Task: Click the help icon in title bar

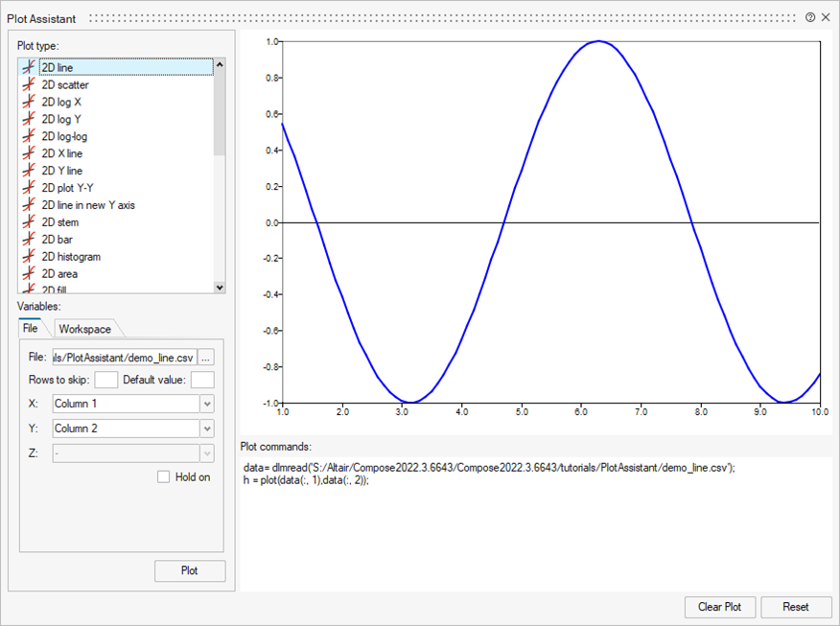Action: tap(810, 17)
